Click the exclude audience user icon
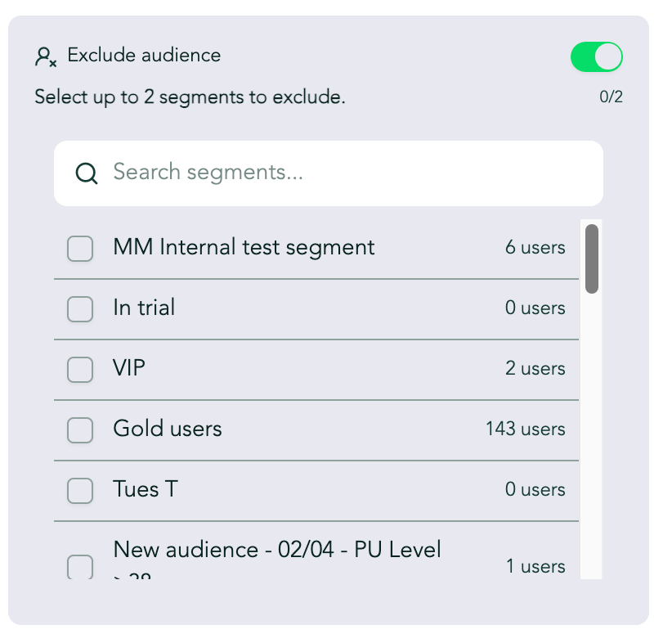This screenshot has width=672, height=643. 46,56
